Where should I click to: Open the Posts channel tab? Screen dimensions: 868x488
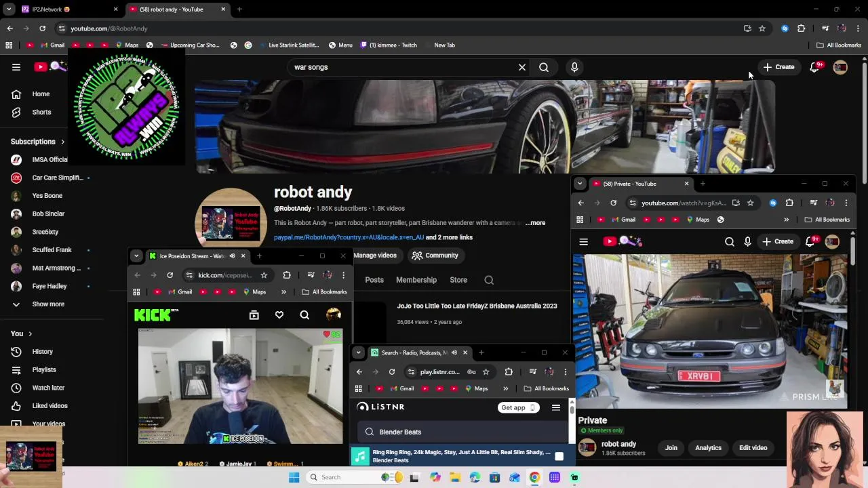tap(374, 280)
